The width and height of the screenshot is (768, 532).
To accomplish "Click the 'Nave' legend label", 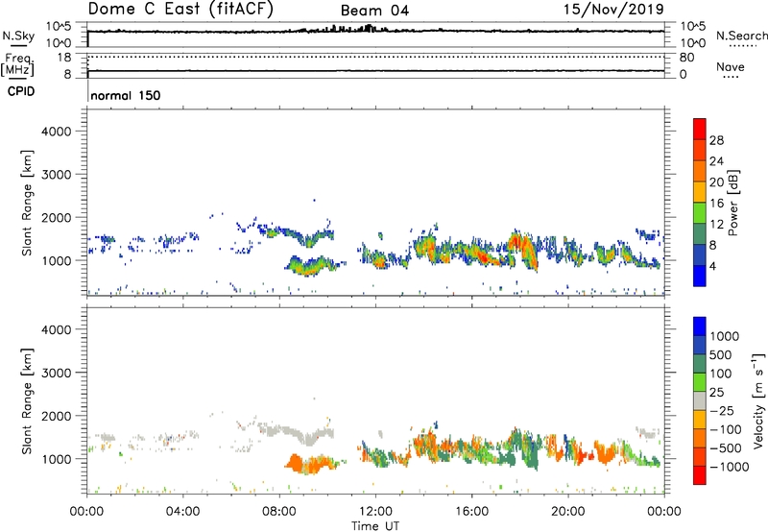I will tap(731, 66).
